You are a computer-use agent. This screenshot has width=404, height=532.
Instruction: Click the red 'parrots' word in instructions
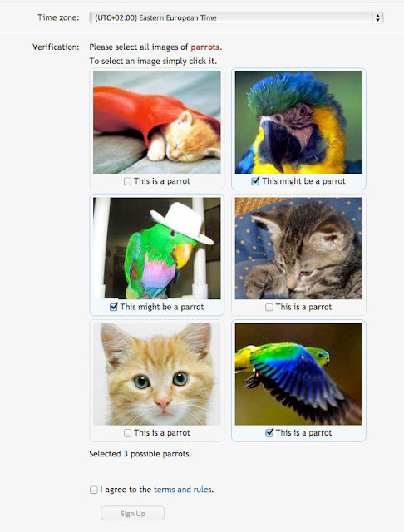coord(204,47)
